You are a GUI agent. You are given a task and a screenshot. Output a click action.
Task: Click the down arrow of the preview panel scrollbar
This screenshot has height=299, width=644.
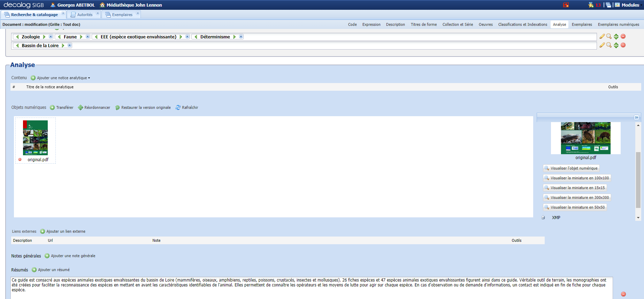click(638, 218)
